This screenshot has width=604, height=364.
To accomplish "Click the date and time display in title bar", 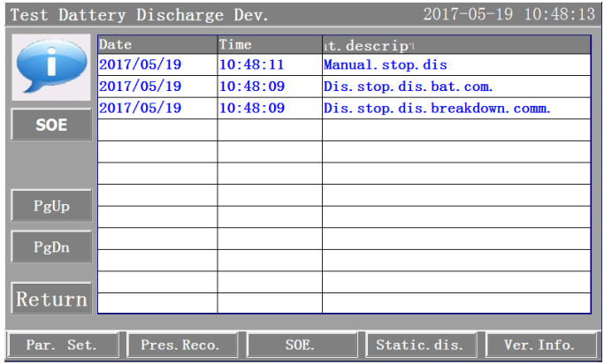I will pos(508,15).
